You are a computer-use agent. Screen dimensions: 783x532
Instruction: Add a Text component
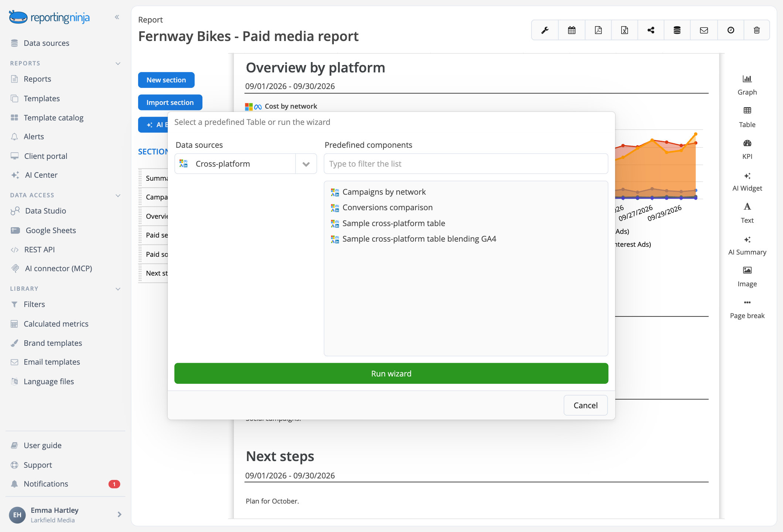coord(747,213)
